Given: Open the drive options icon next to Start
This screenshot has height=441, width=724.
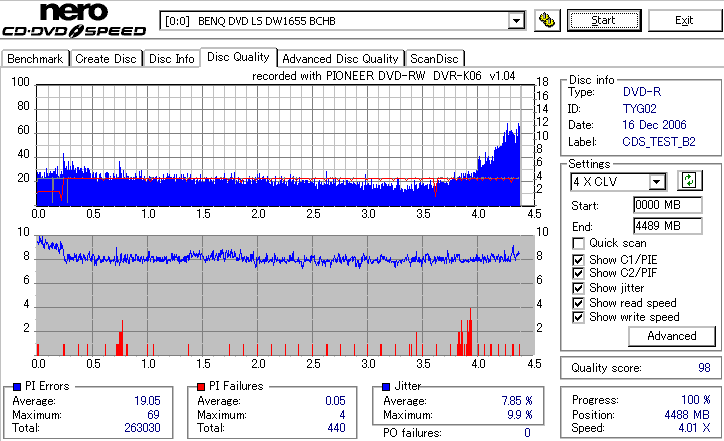Looking at the screenshot, I should pos(547,20).
